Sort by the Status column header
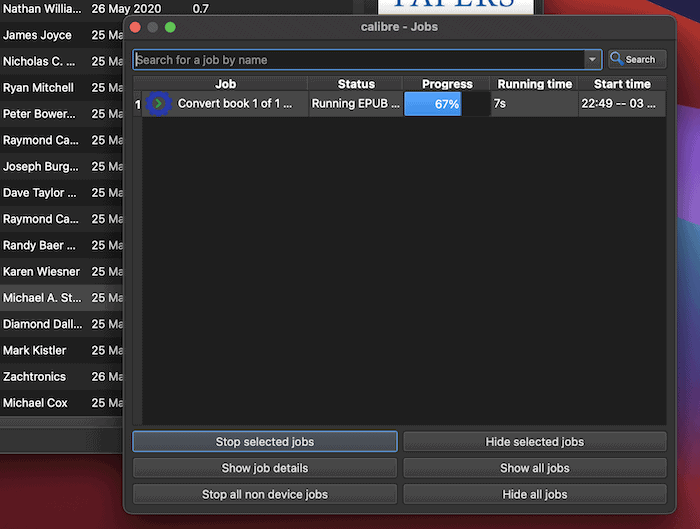This screenshot has width=700, height=529. coord(356,84)
